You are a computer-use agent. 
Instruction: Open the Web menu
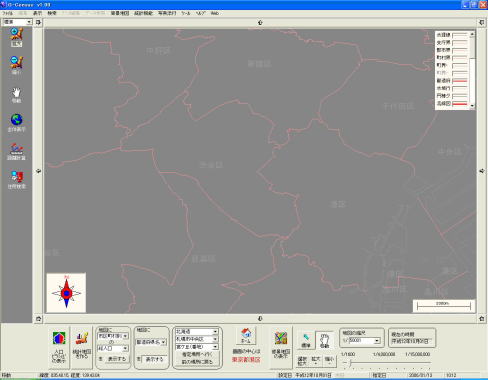(215, 13)
